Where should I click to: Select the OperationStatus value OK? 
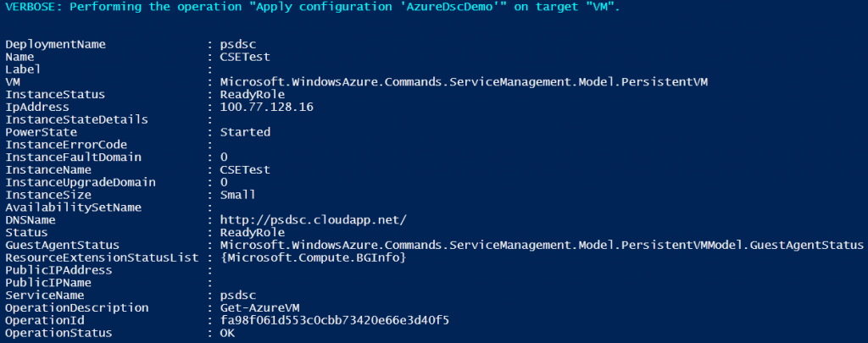coord(227,333)
